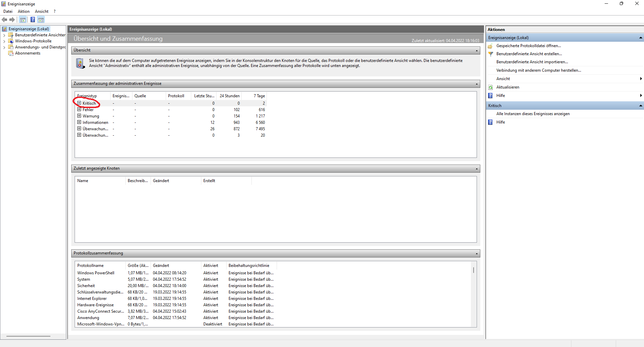644x347 pixels.
Task: Click the Erstellt column header
Action: click(x=226, y=181)
